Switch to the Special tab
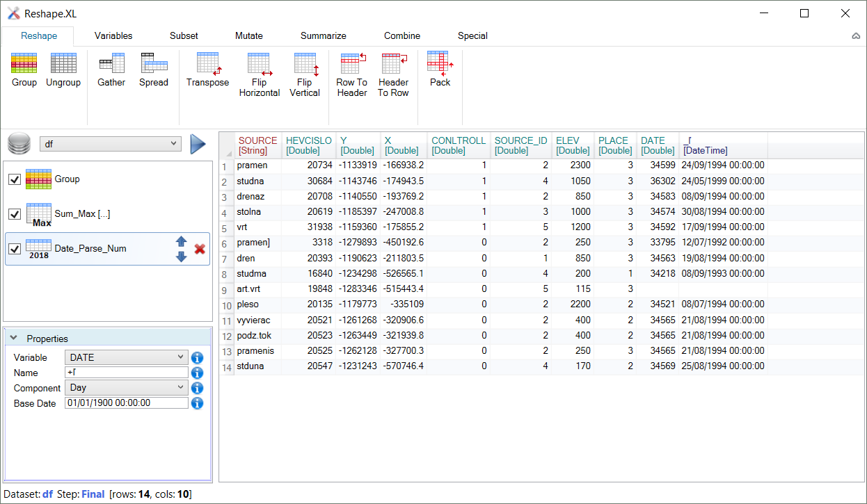The width and height of the screenshot is (867, 504). (472, 35)
